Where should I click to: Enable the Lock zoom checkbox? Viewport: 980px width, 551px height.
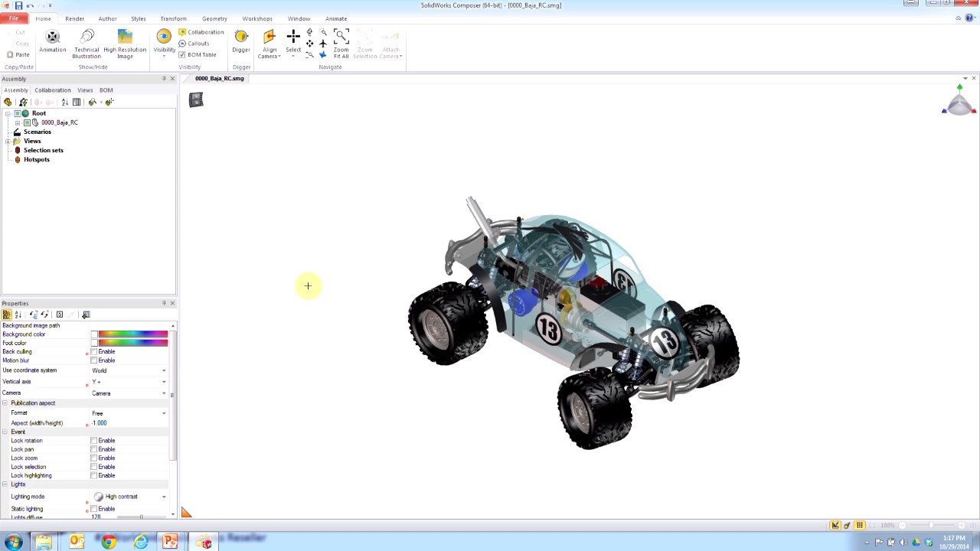[x=94, y=458]
